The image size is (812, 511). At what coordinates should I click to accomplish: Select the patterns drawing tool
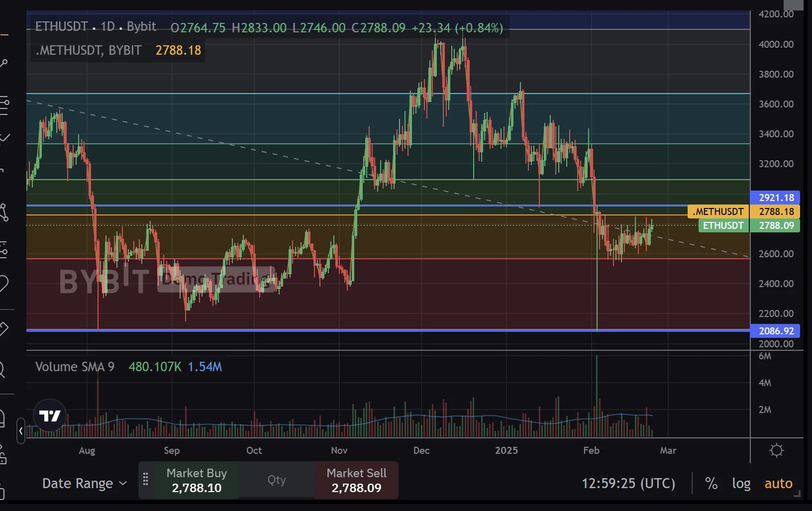4,212
